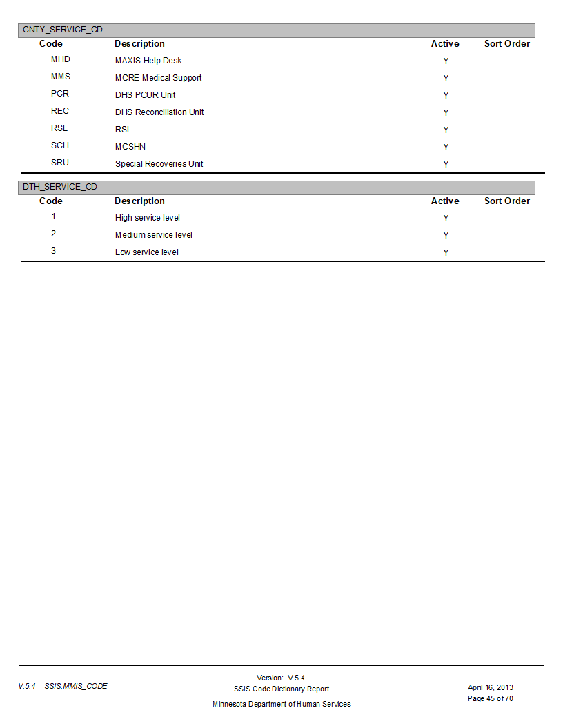Screen dimensions: 563x728
Task: Click the DTH_SERVICE_CD section header
Action: click(277, 187)
